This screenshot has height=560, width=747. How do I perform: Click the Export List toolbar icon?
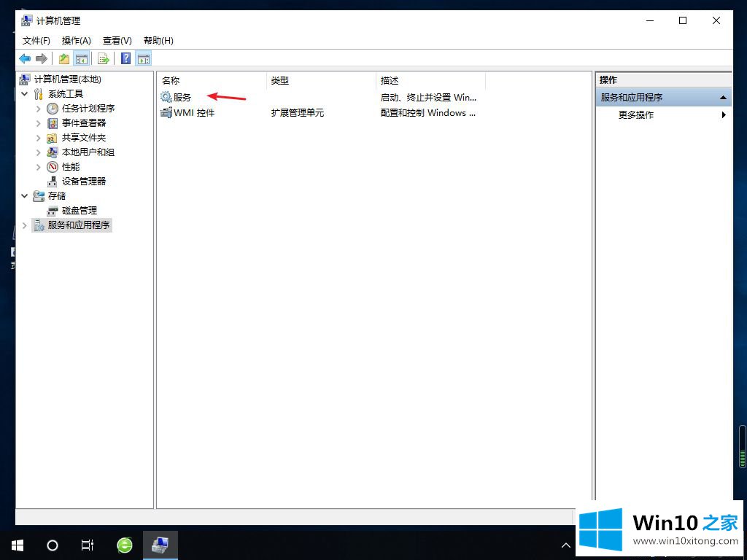[104, 58]
